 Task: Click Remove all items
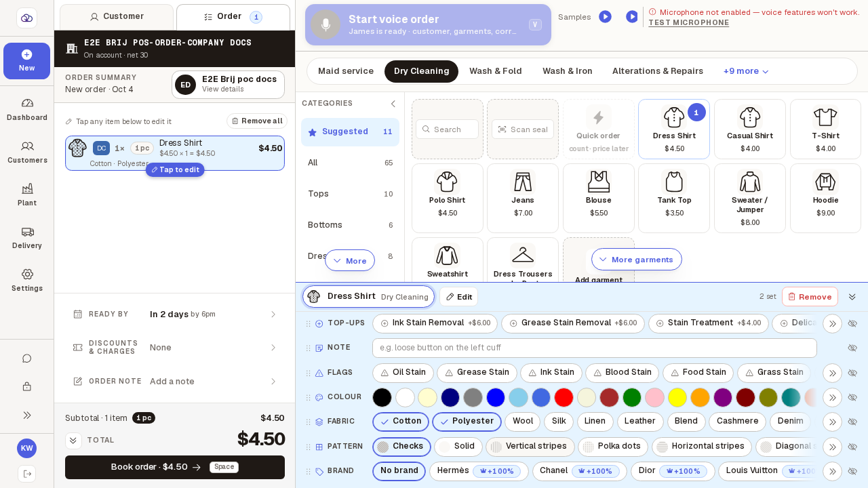(257, 121)
